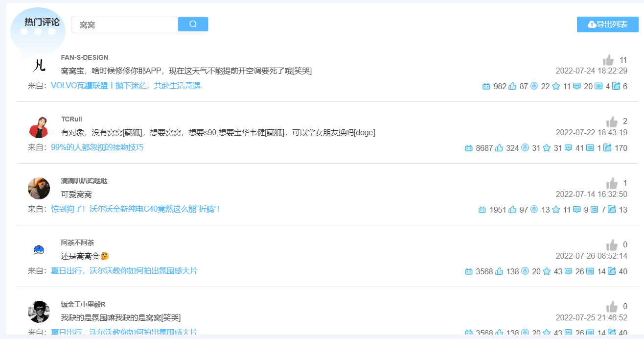Click the username 滴滴叭叭呜哒哒

tap(84, 181)
